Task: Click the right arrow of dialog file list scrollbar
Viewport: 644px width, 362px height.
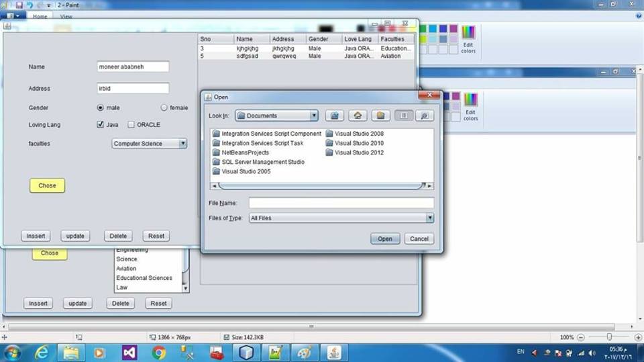Action: coord(429,186)
